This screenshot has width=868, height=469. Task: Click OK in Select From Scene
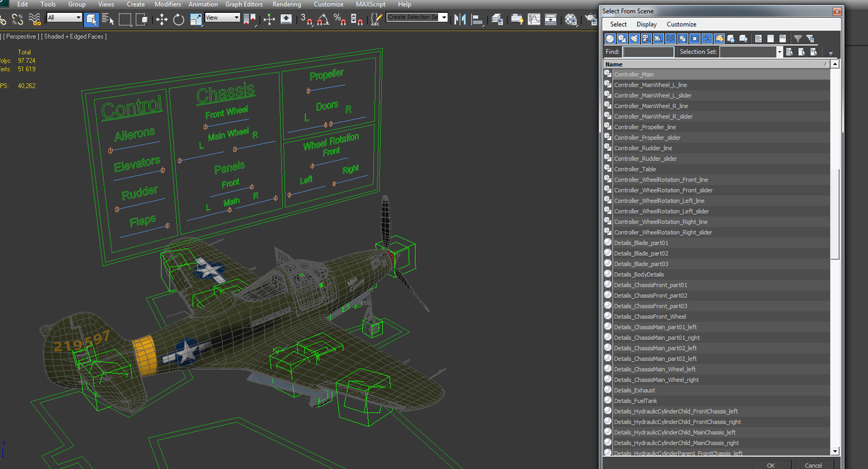[771, 465]
